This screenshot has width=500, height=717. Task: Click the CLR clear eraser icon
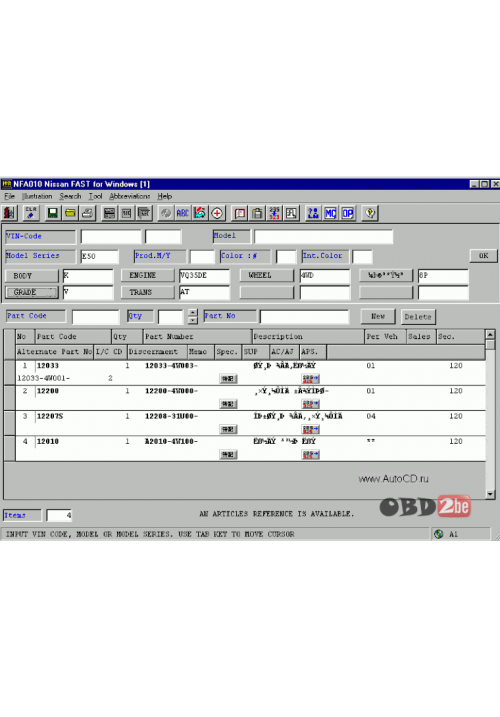tap(31, 213)
